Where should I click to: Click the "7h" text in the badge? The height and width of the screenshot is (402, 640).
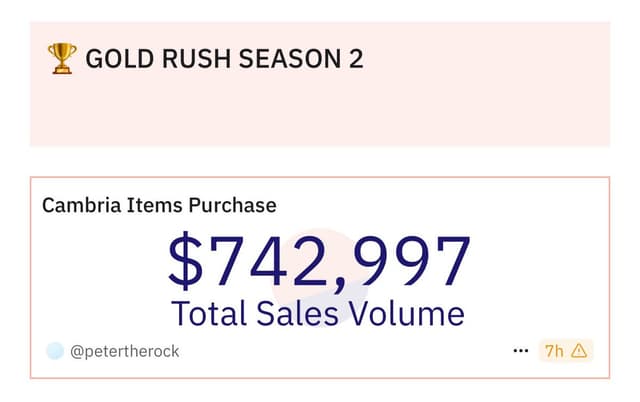pyautogui.click(x=554, y=351)
